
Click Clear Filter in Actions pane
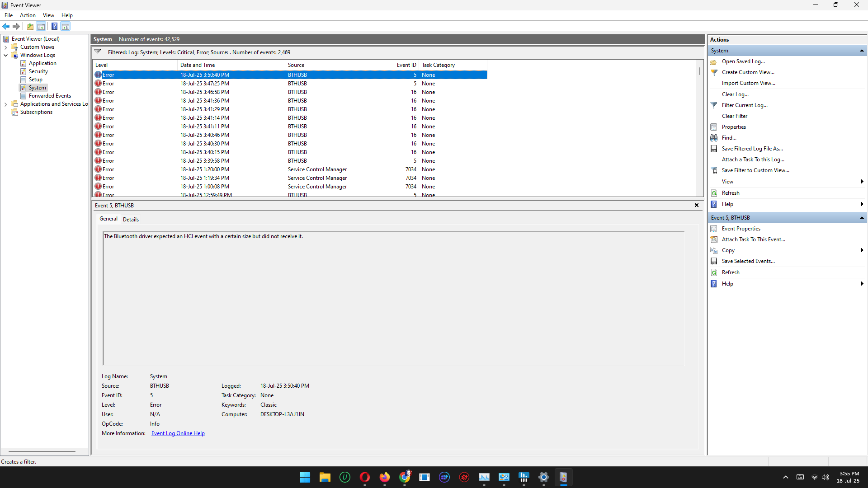(734, 116)
